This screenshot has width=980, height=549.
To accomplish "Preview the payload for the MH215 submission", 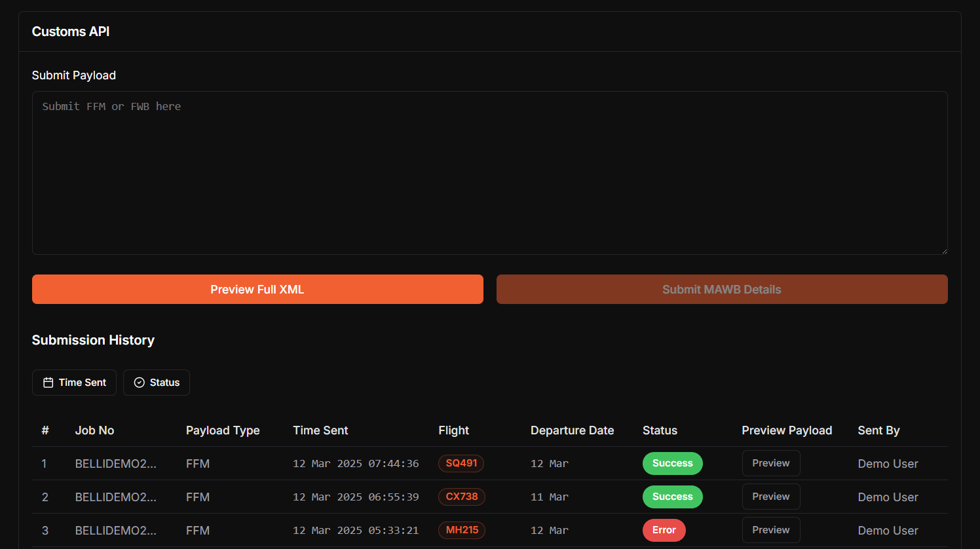I will click(x=771, y=530).
